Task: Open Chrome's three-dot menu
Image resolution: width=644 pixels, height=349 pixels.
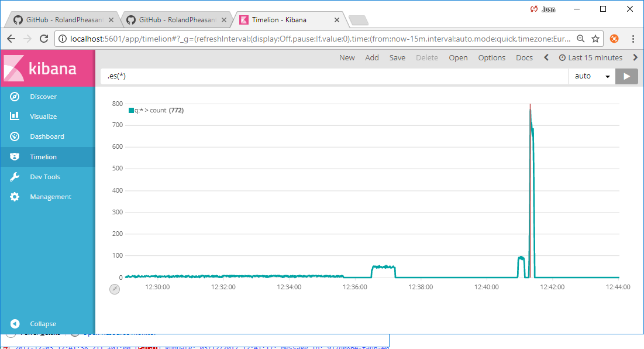Action: click(633, 39)
